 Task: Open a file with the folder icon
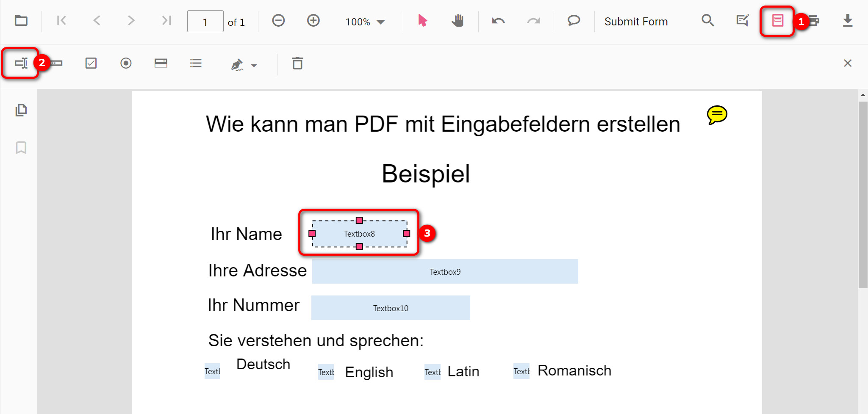point(21,20)
